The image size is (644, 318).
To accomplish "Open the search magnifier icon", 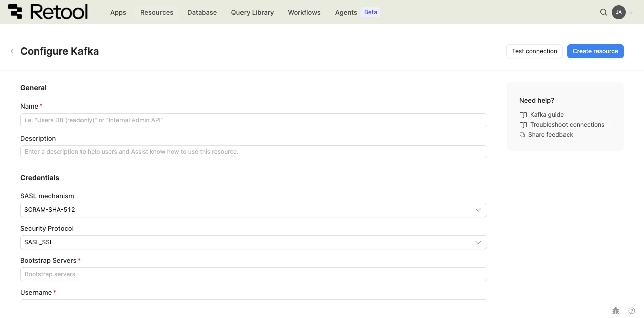I will point(604,12).
